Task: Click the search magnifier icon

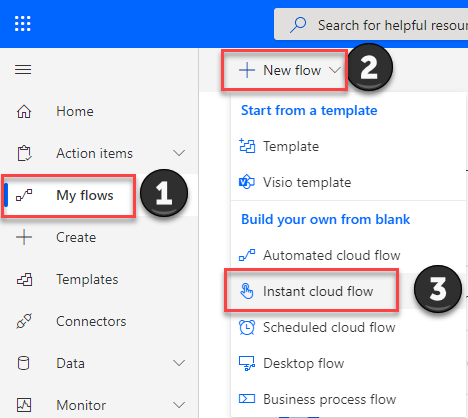Action: [x=298, y=25]
